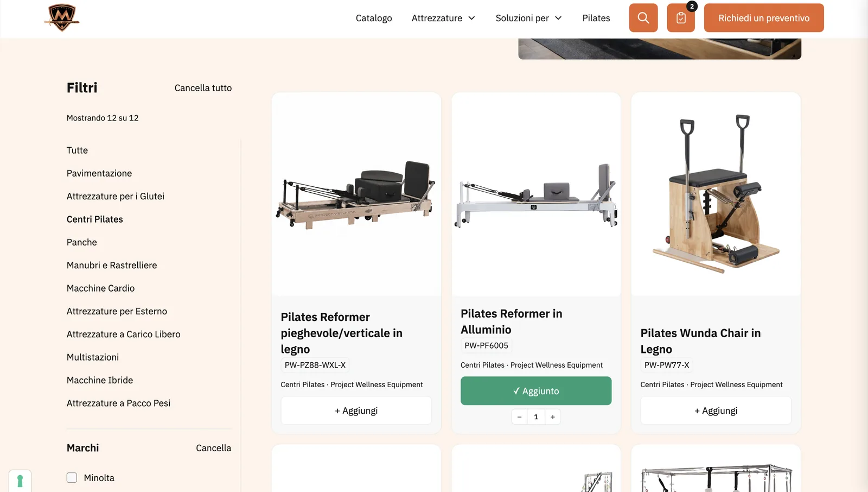Select the Multistazioni category filter

[x=93, y=357]
